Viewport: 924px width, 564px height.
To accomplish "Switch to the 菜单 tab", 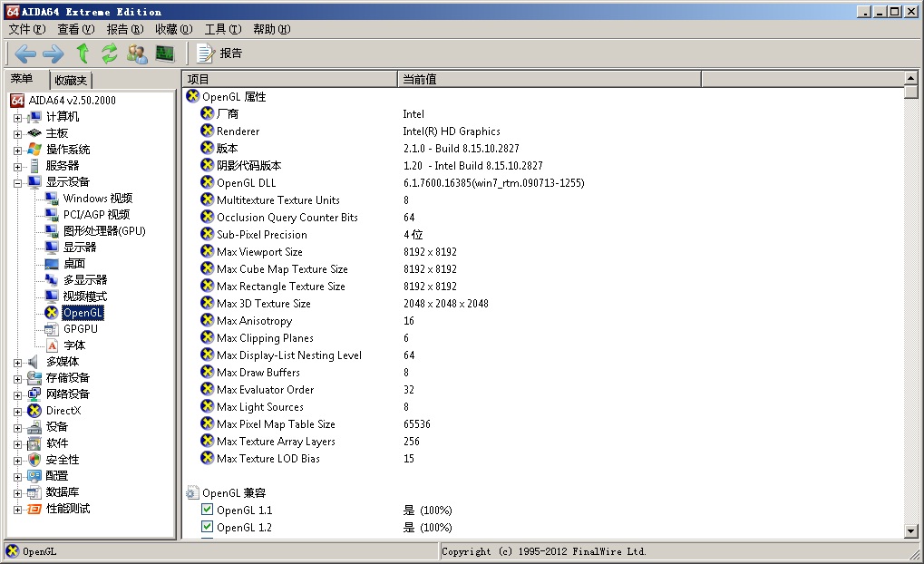I will point(22,78).
